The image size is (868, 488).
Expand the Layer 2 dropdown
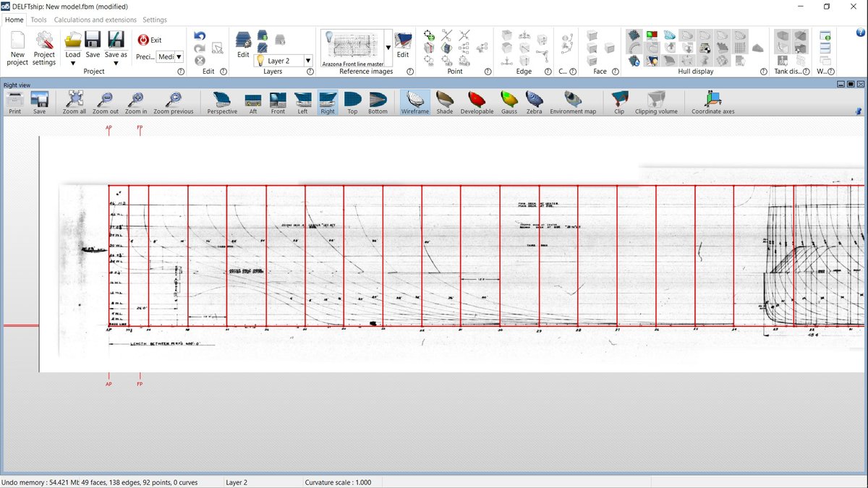click(308, 61)
